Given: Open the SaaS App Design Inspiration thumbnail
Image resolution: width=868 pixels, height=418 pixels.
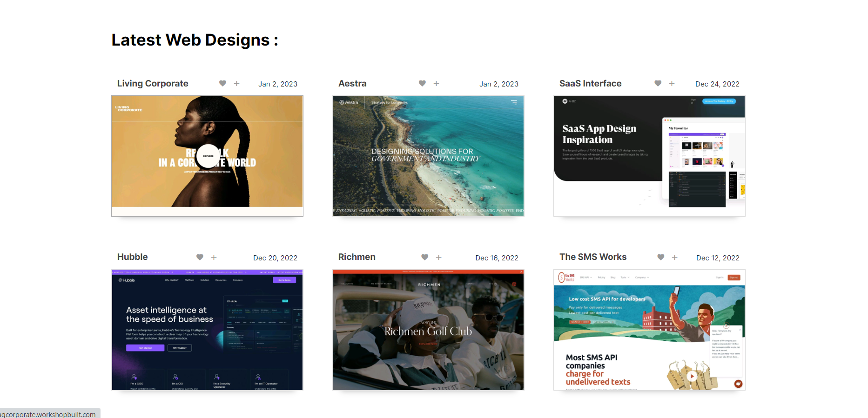Looking at the screenshot, I should [649, 156].
